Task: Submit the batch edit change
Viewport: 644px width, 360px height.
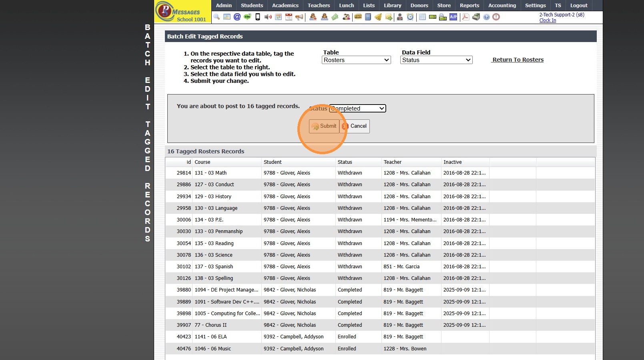Action: 324,126
